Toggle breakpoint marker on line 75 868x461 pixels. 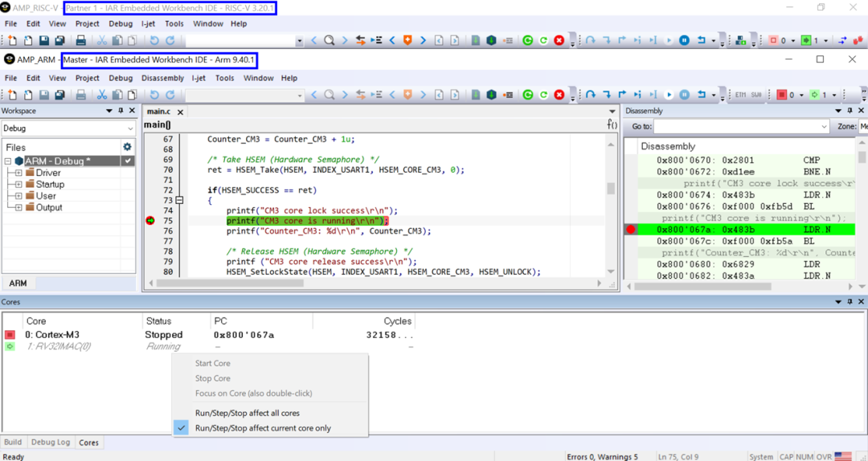coord(150,220)
